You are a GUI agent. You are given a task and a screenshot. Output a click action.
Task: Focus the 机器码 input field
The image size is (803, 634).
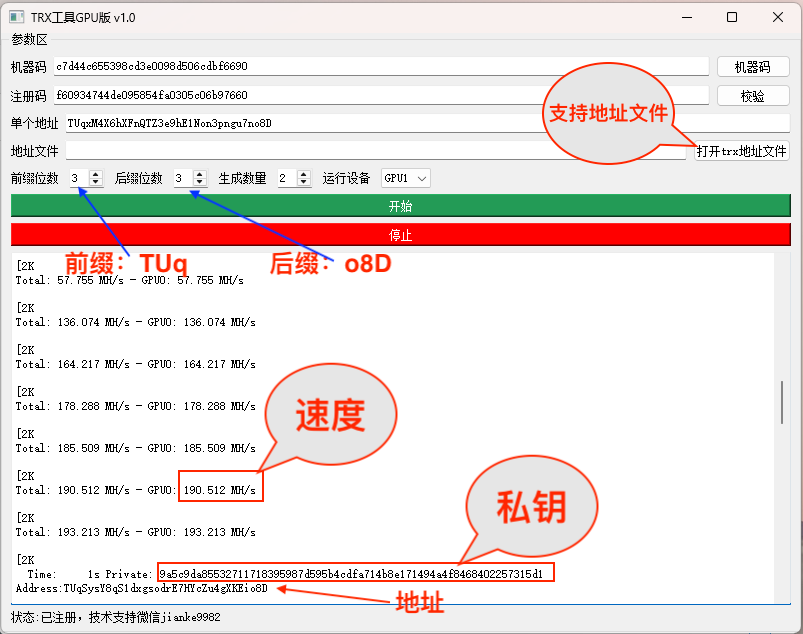[x=382, y=66]
